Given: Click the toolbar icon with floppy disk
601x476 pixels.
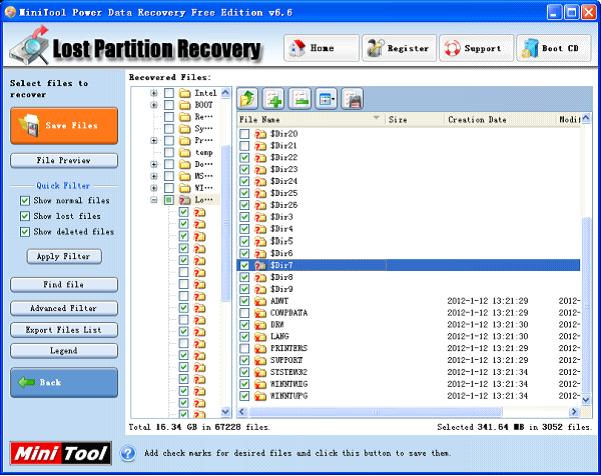Looking at the screenshot, I should (x=352, y=99).
